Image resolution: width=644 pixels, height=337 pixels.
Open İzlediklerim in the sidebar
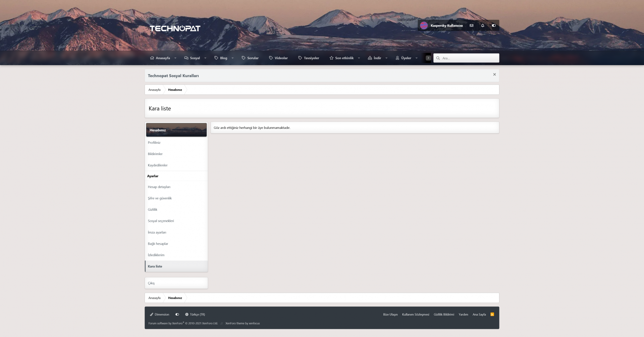(176, 255)
